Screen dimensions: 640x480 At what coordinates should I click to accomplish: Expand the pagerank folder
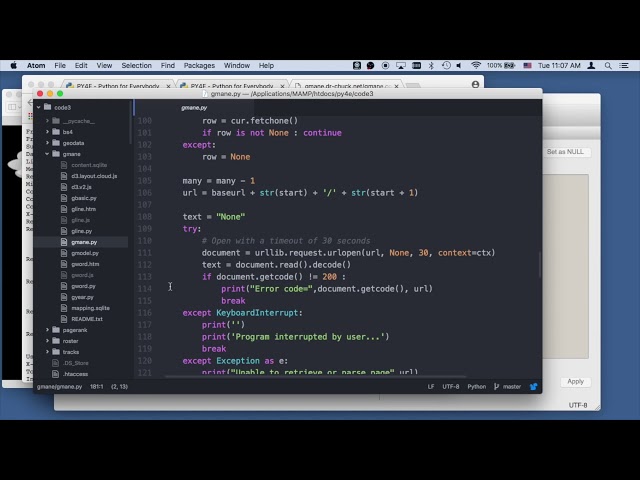47,330
